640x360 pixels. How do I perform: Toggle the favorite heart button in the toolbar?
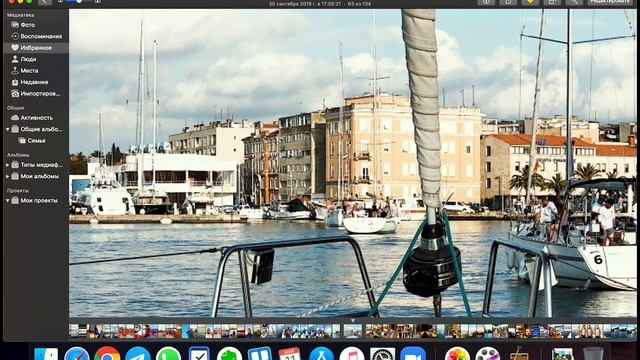(x=530, y=2)
